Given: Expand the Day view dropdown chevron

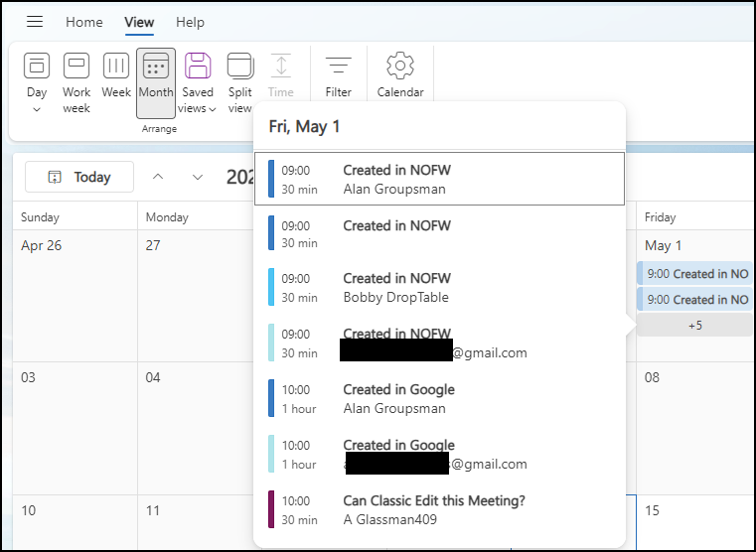Looking at the screenshot, I should click(37, 110).
